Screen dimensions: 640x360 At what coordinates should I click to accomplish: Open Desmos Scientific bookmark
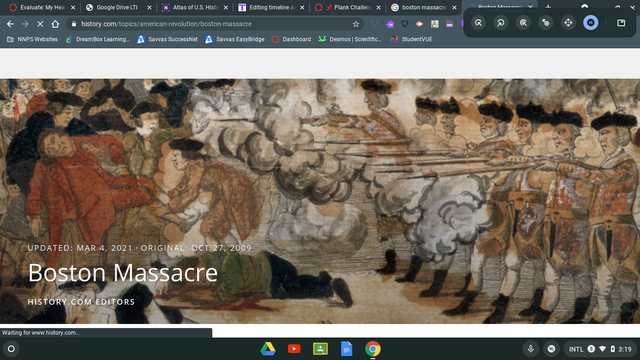(x=350, y=39)
